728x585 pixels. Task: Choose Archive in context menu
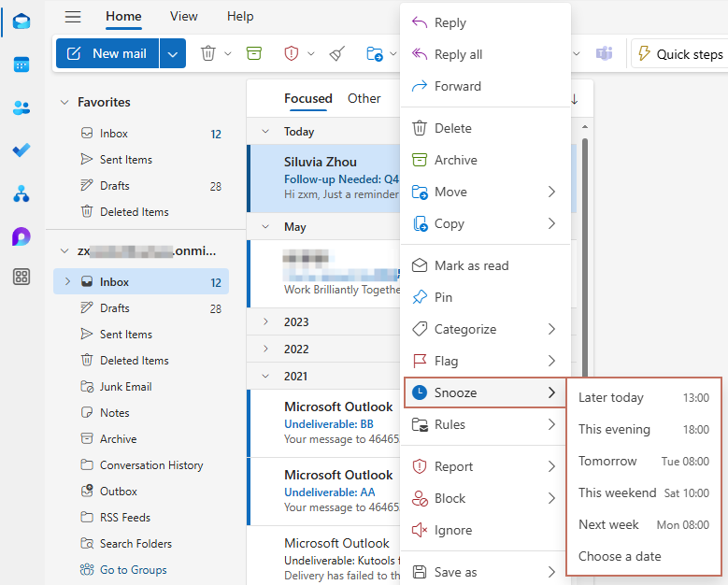click(x=485, y=160)
